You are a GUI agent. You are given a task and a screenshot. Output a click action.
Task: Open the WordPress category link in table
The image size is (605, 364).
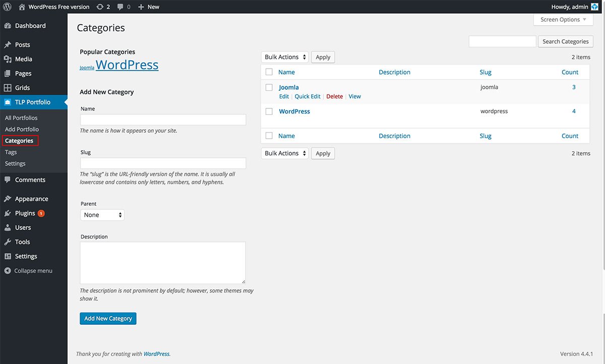coord(294,111)
